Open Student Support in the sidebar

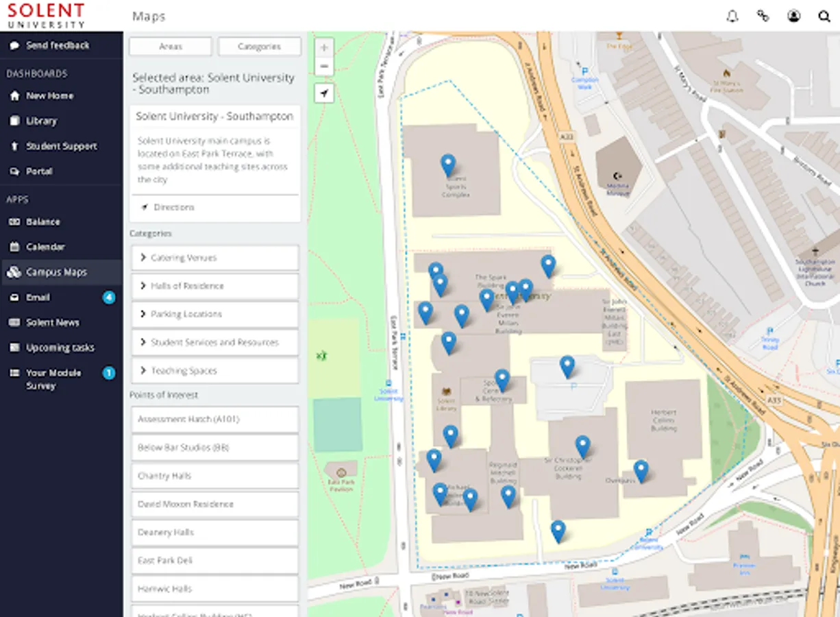(x=62, y=146)
